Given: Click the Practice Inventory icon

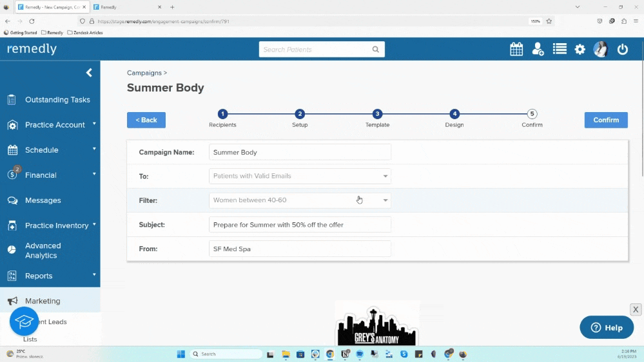Looking at the screenshot, I should (x=12, y=225).
